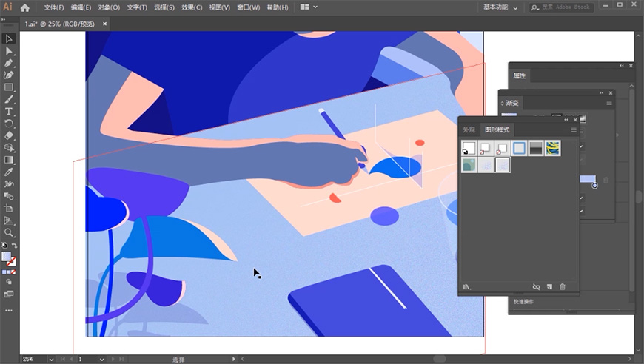Switch to 外观 tab
The image size is (644, 364).
pyautogui.click(x=469, y=129)
